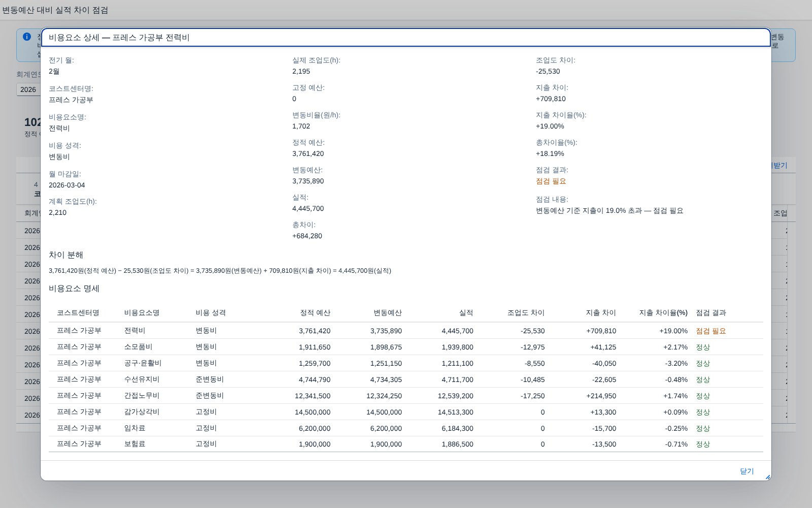
Task: Click the 점검 내용 description text
Action: click(610, 211)
